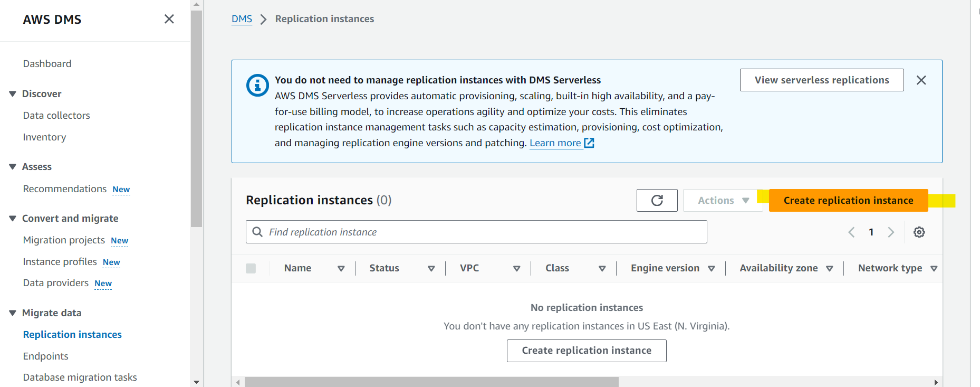Click the New badge beside Migration projects
The width and height of the screenshot is (980, 387).
[x=120, y=241]
